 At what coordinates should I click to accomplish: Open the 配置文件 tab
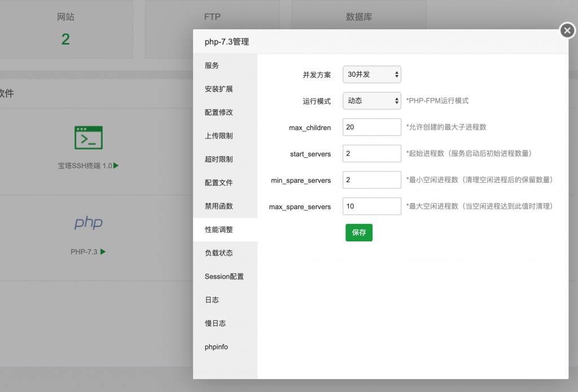click(x=225, y=183)
